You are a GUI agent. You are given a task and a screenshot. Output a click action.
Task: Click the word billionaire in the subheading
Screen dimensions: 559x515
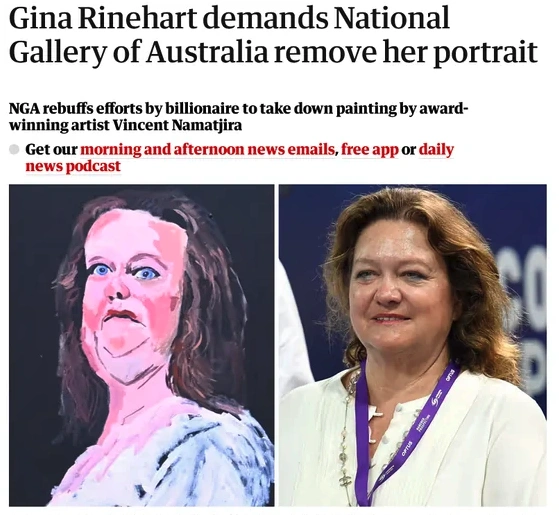pyautogui.click(x=202, y=109)
